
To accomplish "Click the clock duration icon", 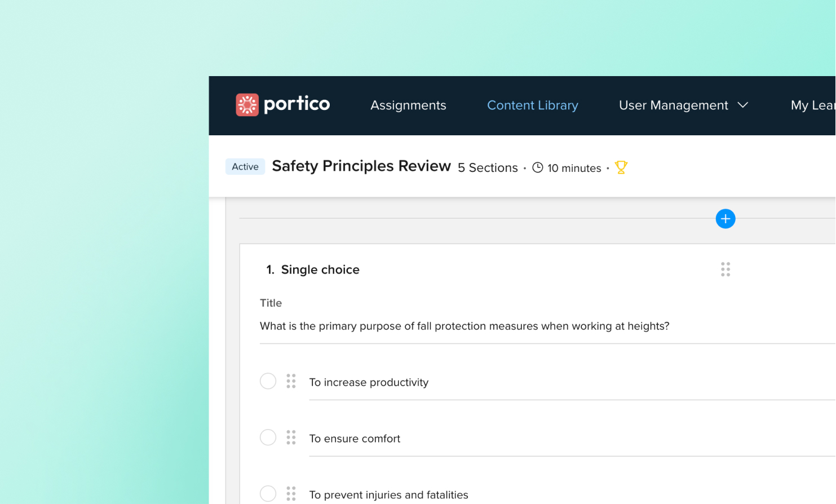I will 538,167.
